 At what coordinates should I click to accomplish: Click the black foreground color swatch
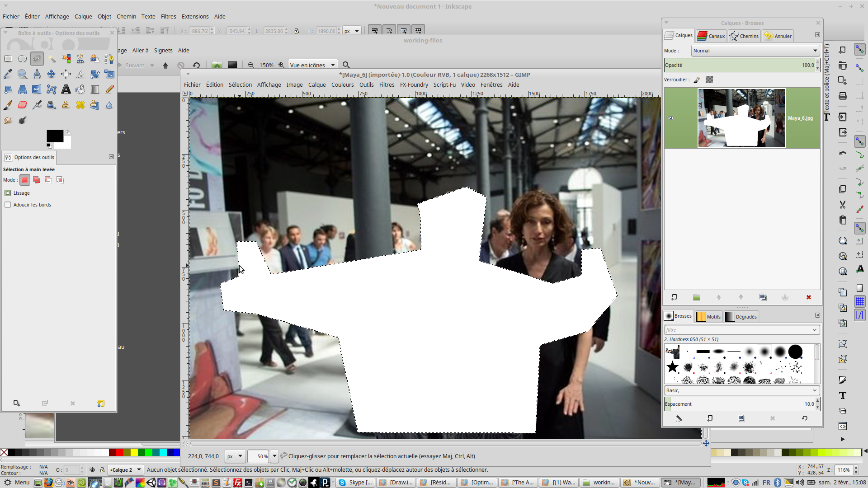(55, 136)
